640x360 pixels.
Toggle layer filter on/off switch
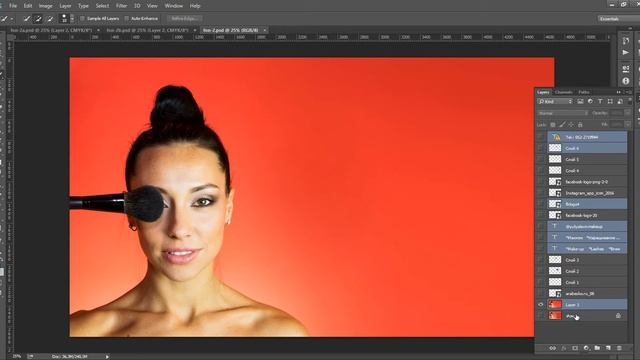click(x=629, y=100)
